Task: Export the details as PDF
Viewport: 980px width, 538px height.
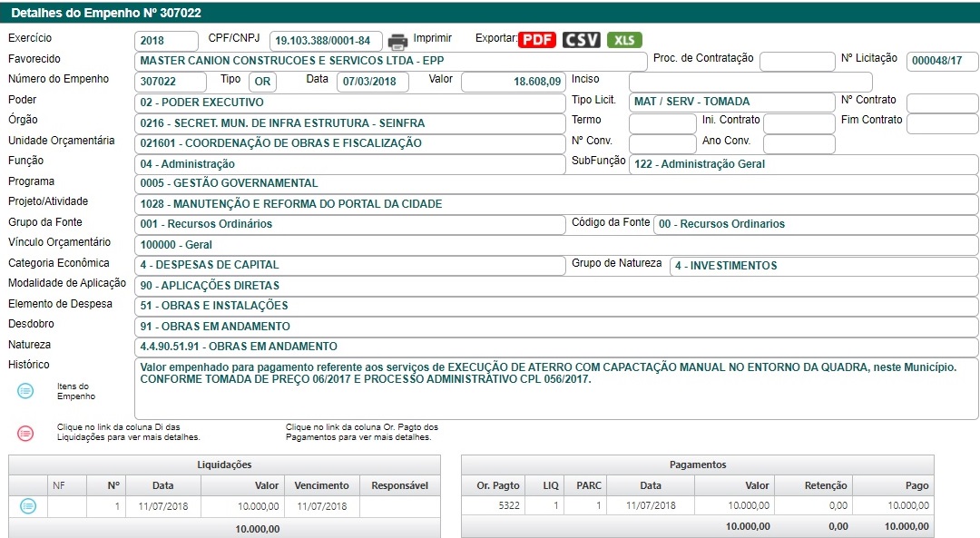Action: click(x=537, y=40)
